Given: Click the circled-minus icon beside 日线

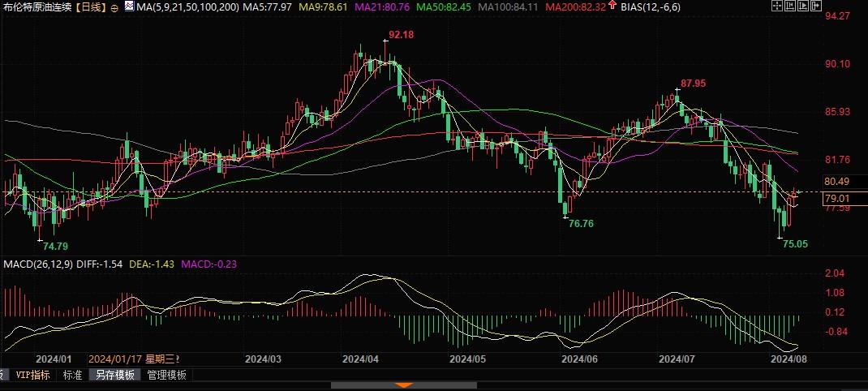Looking at the screenshot, I should pos(113,7).
